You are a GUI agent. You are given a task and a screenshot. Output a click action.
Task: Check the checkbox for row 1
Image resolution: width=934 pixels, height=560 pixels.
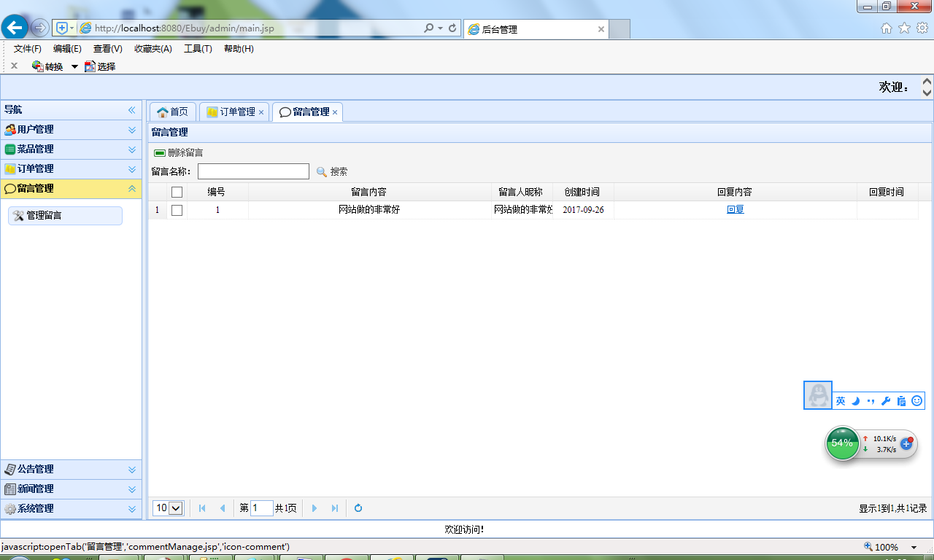pos(177,210)
